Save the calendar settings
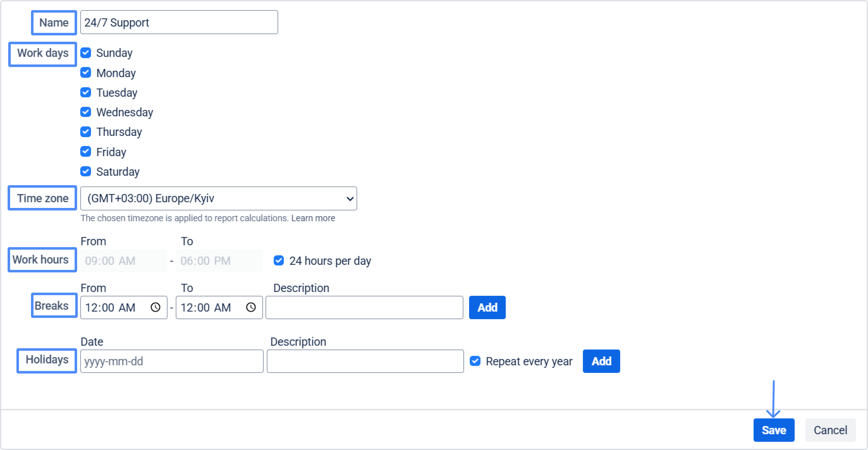 pyautogui.click(x=774, y=430)
